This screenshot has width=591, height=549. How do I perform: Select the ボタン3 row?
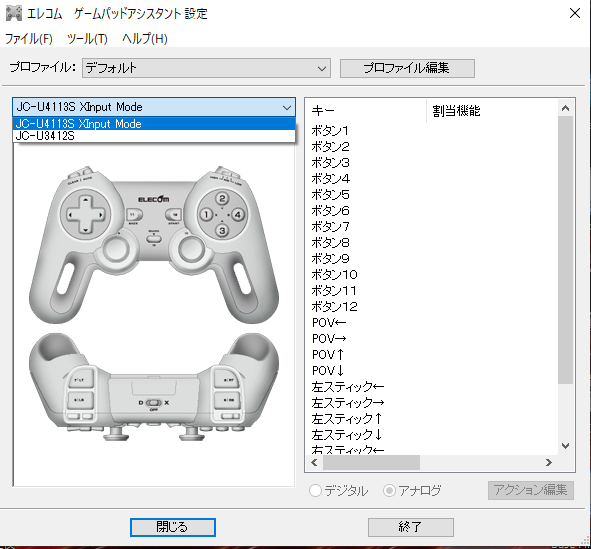432,163
